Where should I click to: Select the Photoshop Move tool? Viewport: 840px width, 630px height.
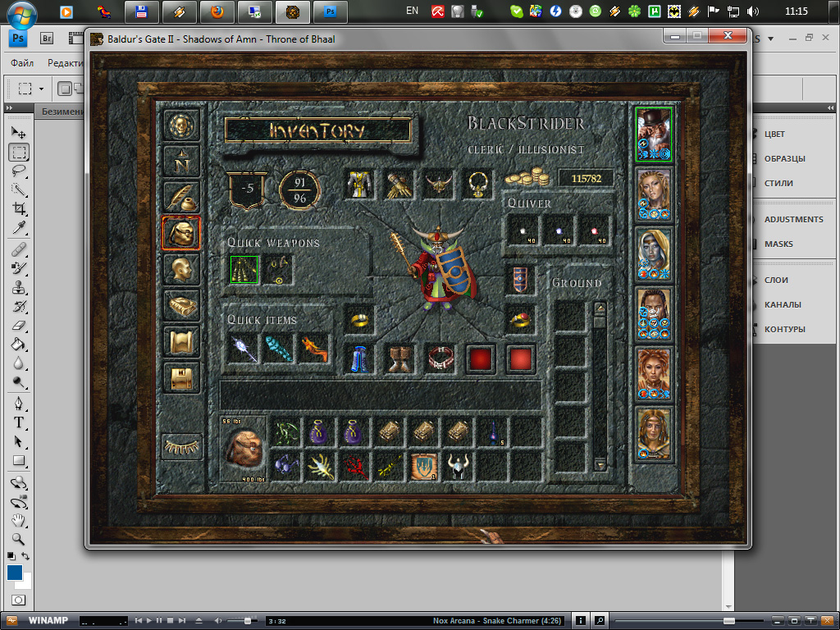click(x=19, y=132)
